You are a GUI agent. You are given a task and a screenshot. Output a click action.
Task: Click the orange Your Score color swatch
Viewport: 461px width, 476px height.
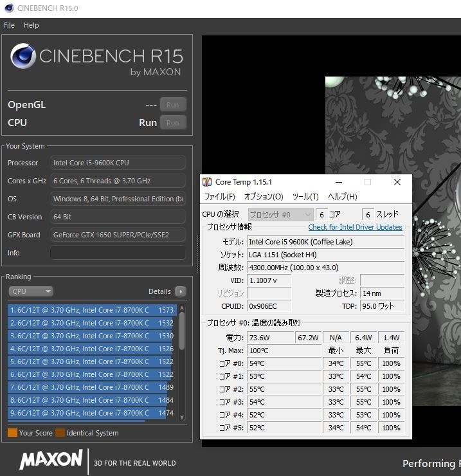12,433
